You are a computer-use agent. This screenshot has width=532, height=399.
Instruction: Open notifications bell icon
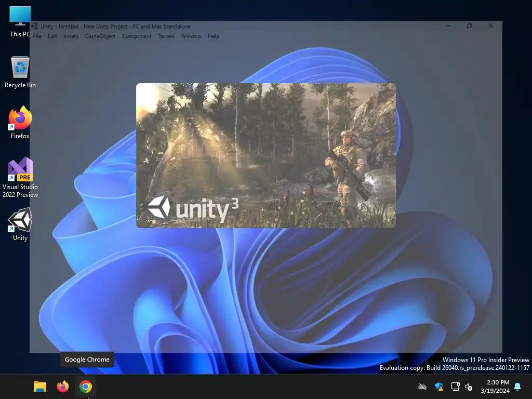[518, 387]
